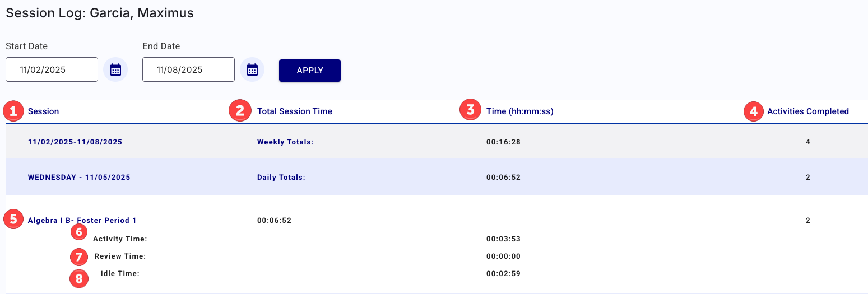Select the Total Session Time column header
The width and height of the screenshot is (868, 294).
coord(294,111)
